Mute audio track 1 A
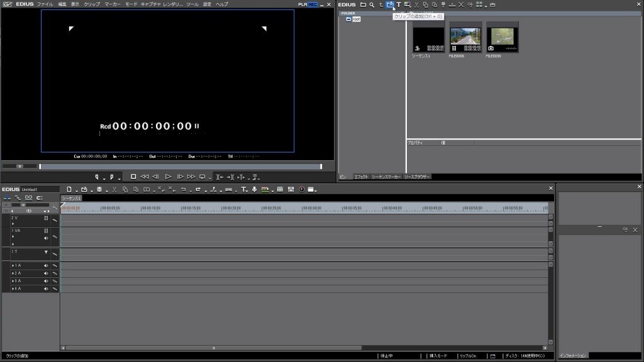The height and width of the screenshot is (362, 644). click(46, 266)
